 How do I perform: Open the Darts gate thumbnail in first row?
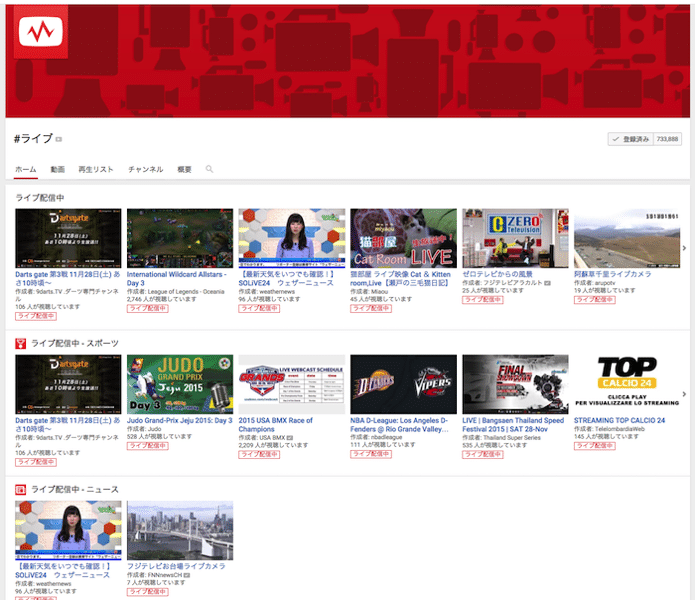click(68, 238)
